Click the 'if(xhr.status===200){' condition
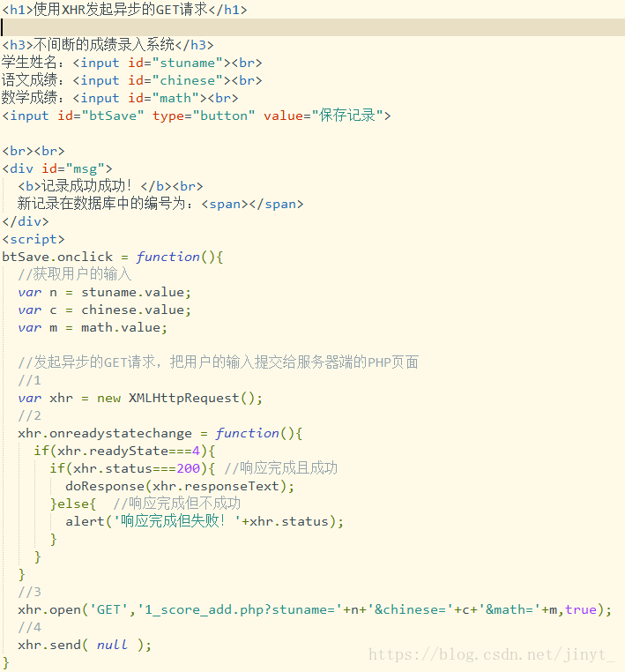 coord(132,468)
